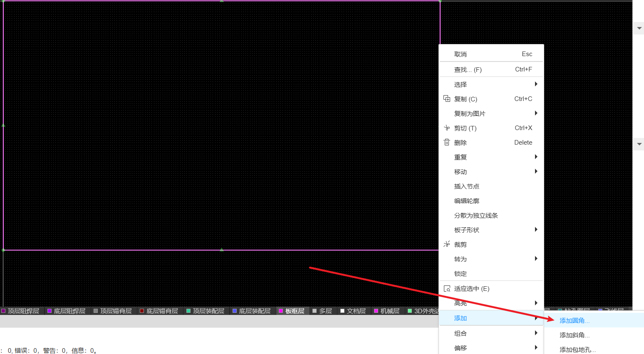This screenshot has height=354, width=644.
Task: Expand the 高亮 submenu arrow
Action: click(x=536, y=303)
